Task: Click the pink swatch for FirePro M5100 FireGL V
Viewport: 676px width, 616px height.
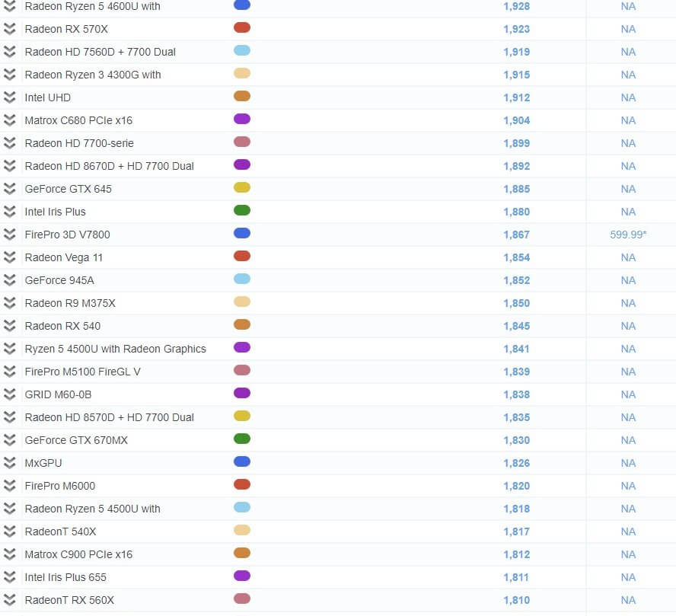Action: [x=242, y=370]
